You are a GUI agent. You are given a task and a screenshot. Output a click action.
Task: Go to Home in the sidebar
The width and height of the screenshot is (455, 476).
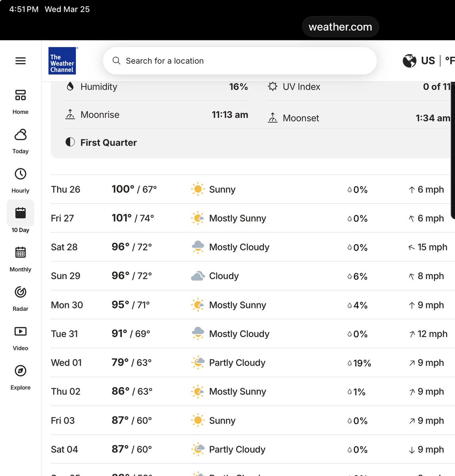20,102
